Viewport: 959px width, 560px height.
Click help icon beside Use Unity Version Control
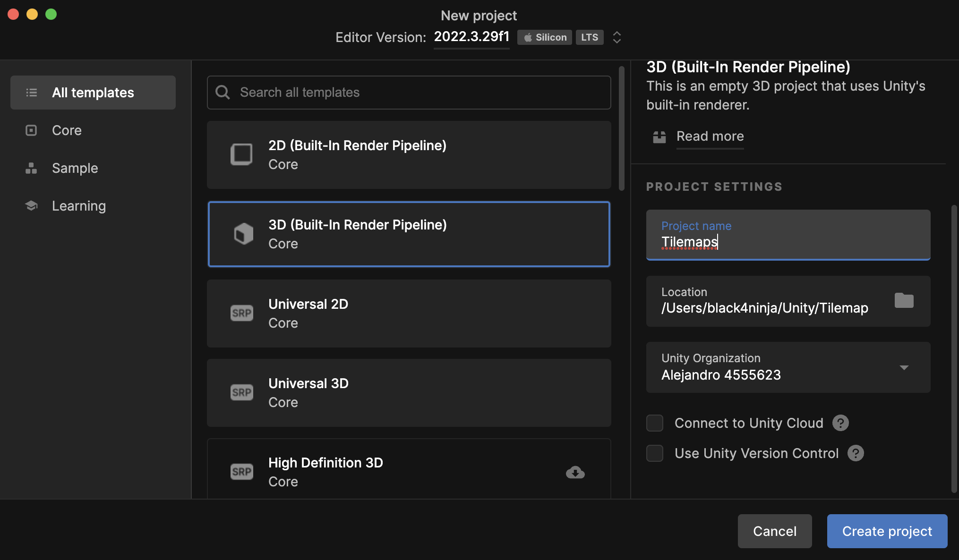click(856, 453)
